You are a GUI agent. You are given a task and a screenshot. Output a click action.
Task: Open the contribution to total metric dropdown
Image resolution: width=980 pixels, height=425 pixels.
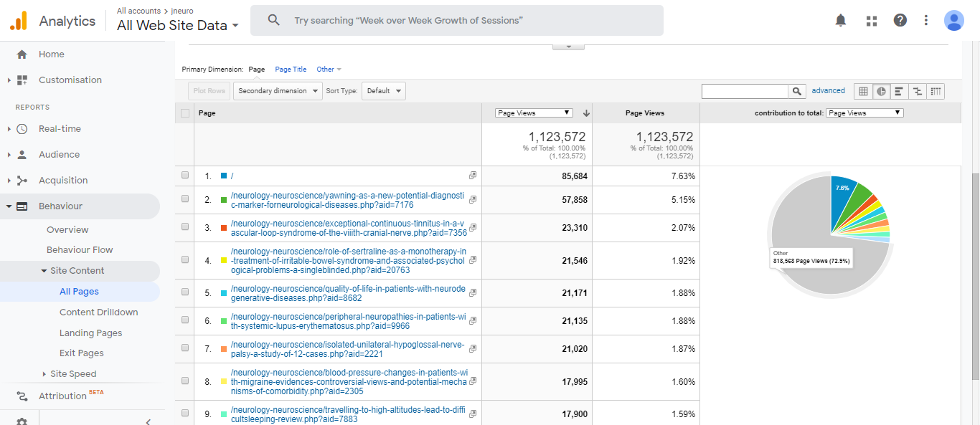click(864, 113)
